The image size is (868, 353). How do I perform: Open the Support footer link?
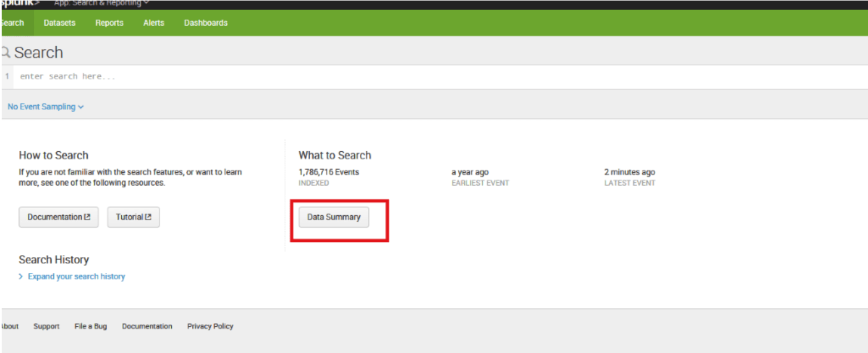pos(46,326)
